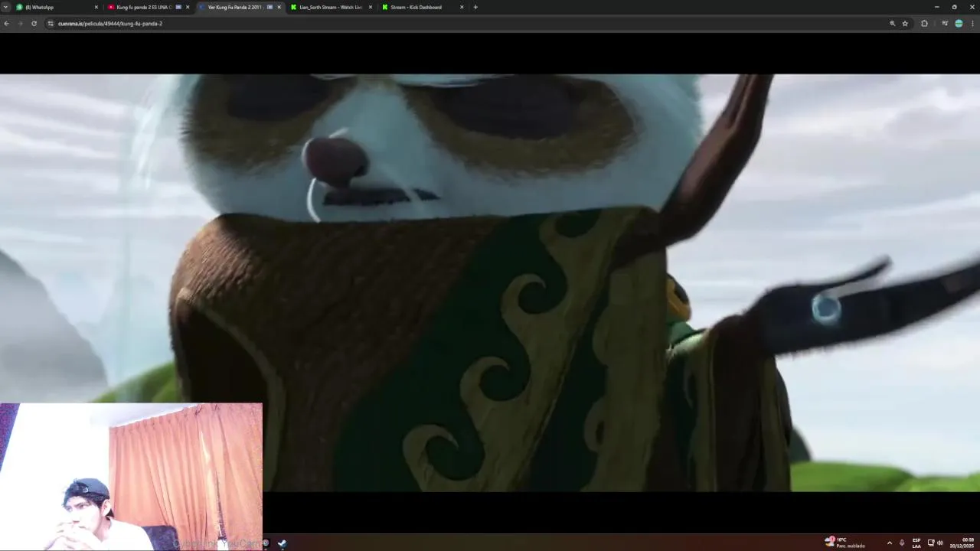The width and height of the screenshot is (980, 551).
Task: Reload the cuevana page
Action: coord(34,24)
